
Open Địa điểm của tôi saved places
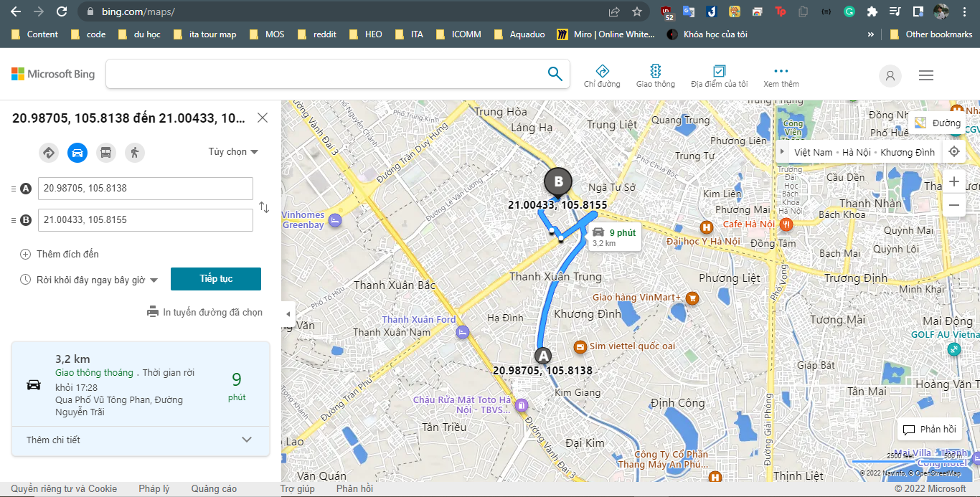click(x=720, y=75)
